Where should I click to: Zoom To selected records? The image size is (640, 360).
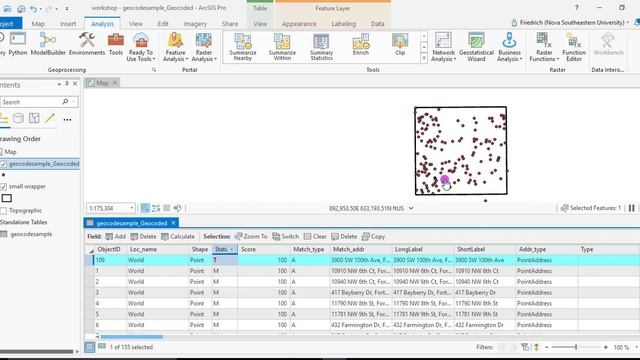point(251,236)
